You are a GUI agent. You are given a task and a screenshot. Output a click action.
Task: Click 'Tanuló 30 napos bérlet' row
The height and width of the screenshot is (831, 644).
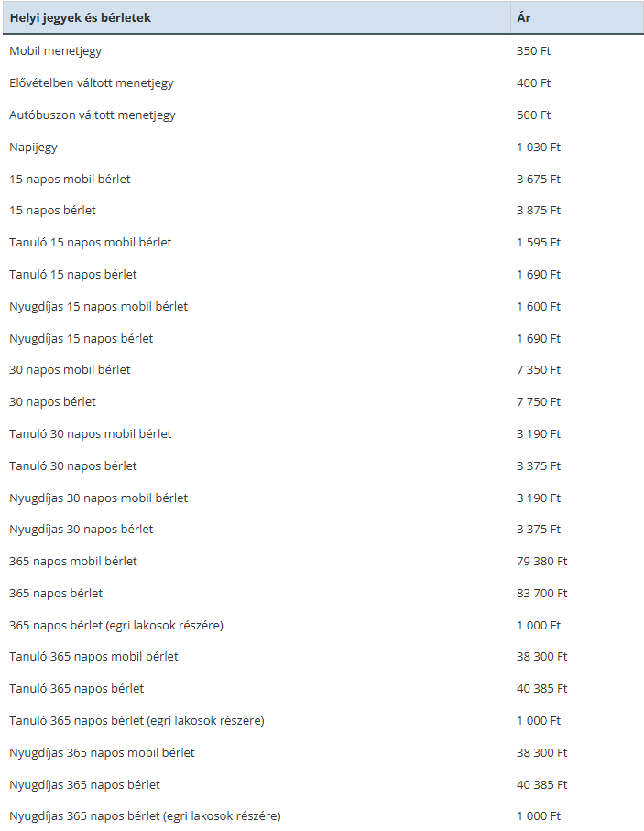(323, 465)
